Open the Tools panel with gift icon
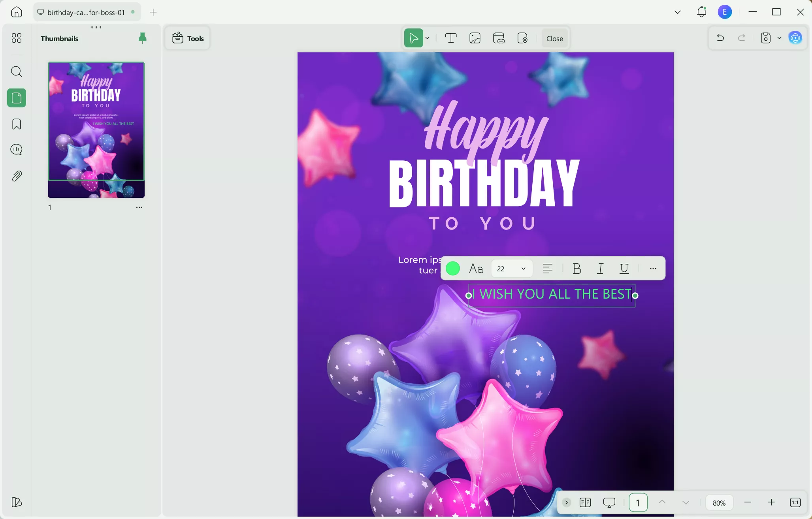Image resolution: width=812 pixels, height=519 pixels. (187, 38)
